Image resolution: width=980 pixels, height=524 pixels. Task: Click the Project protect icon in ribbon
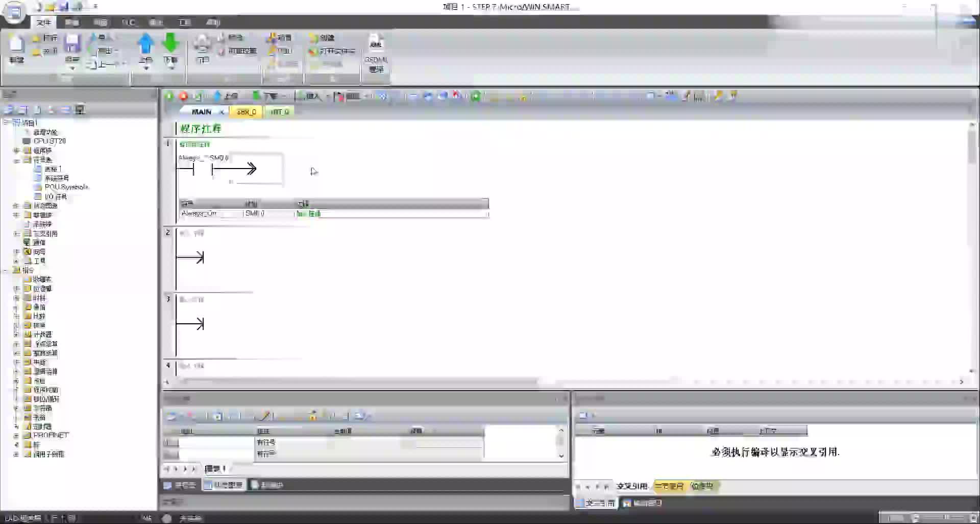(x=272, y=38)
